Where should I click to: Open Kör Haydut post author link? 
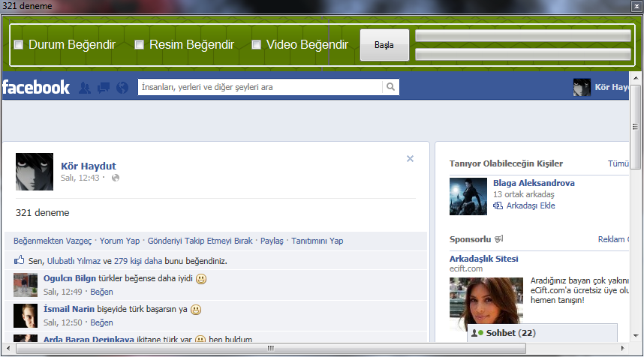coord(89,166)
